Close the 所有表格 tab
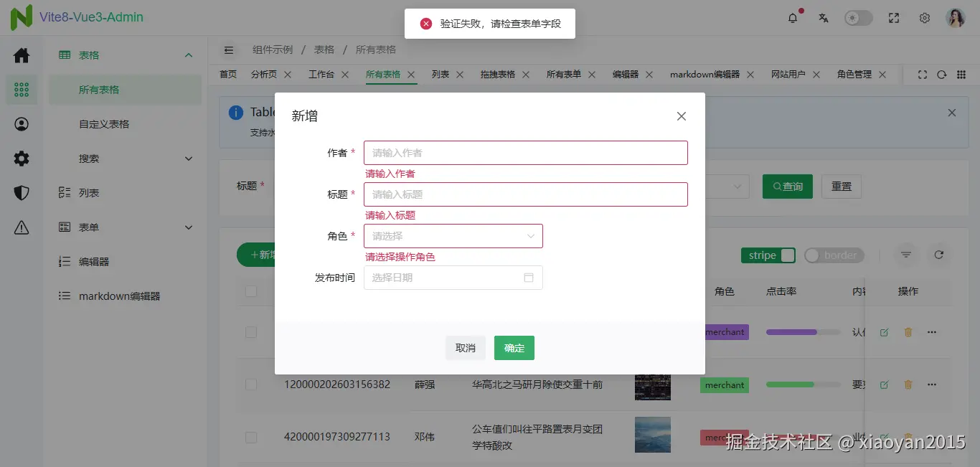This screenshot has height=467, width=980. tap(411, 75)
